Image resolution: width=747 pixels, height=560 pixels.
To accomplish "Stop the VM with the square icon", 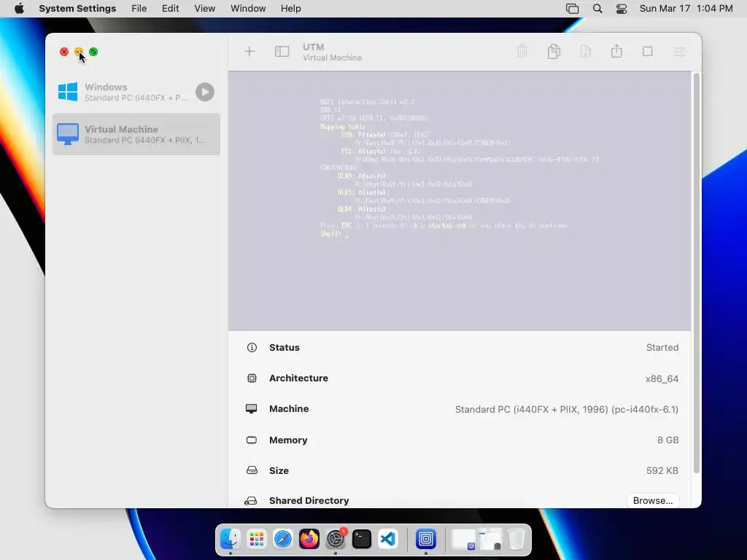I will pyautogui.click(x=648, y=52).
